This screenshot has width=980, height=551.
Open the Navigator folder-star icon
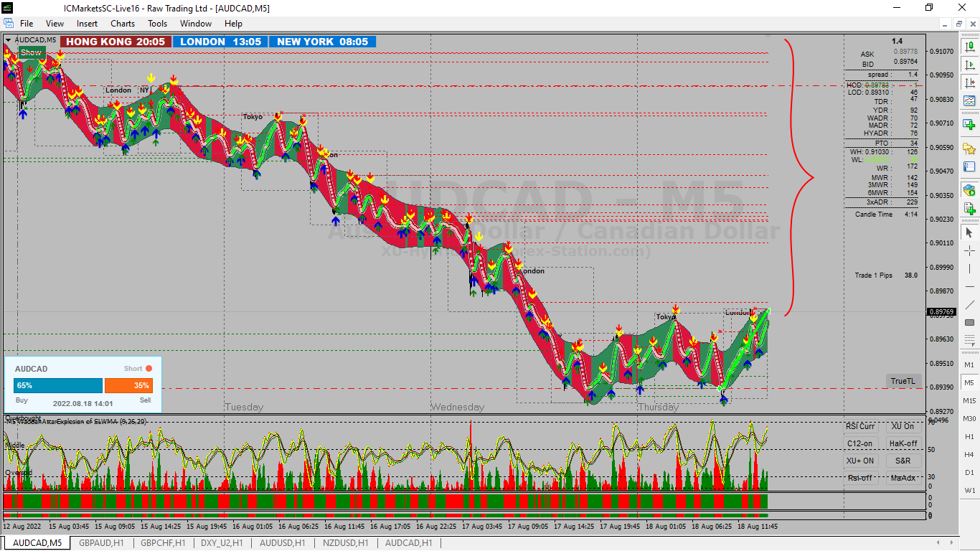tap(969, 149)
